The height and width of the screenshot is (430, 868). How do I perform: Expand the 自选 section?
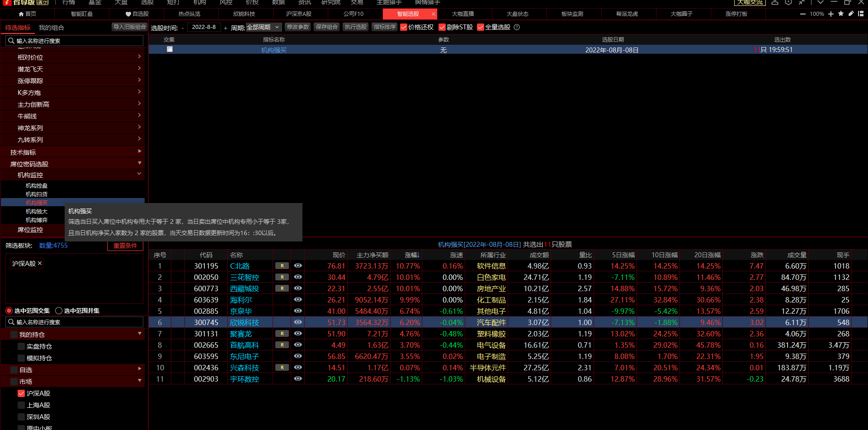[x=140, y=369]
